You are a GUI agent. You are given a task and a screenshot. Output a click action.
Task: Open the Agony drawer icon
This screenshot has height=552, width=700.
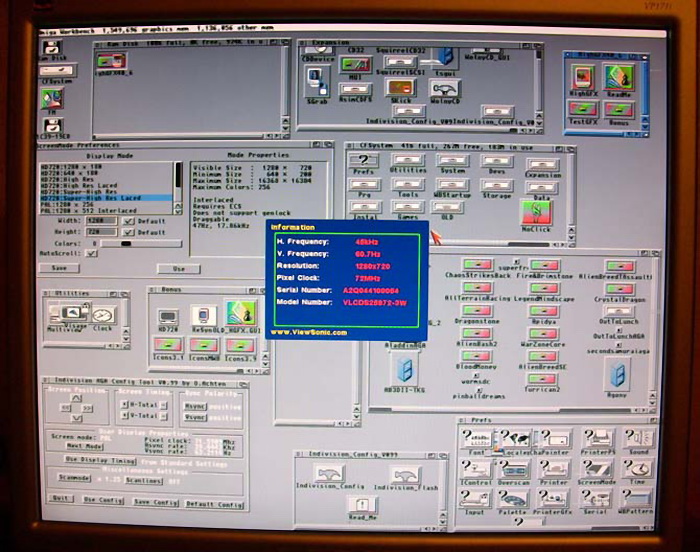[x=618, y=373]
